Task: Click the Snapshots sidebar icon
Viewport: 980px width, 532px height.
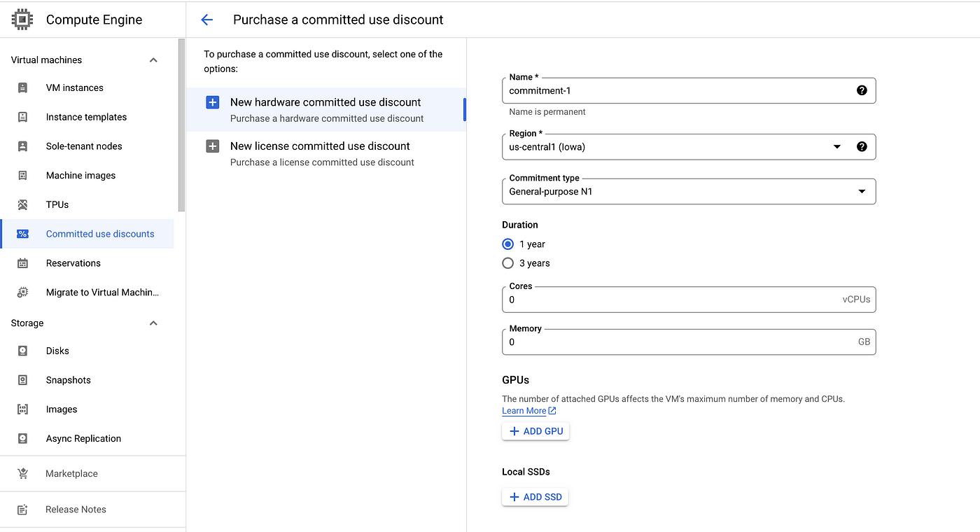Action: pyautogui.click(x=22, y=380)
